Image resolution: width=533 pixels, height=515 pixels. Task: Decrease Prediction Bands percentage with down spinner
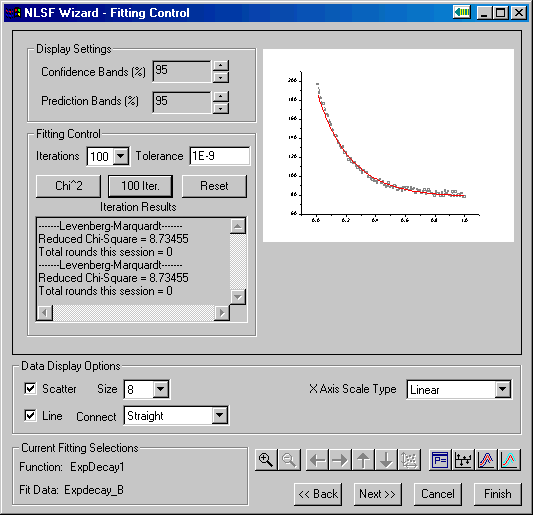click(221, 108)
